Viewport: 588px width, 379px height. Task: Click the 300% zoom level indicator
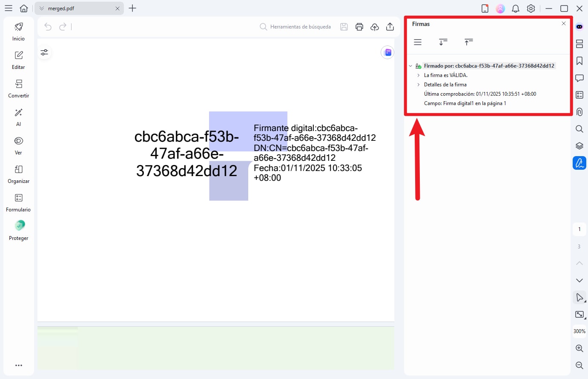click(579, 331)
